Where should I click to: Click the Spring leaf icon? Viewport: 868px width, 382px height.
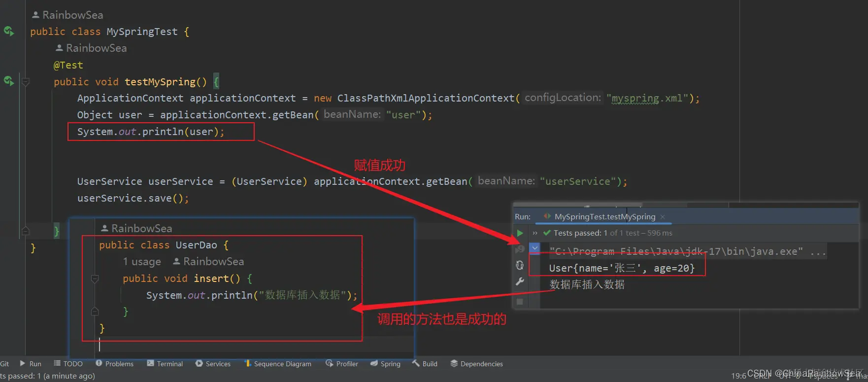point(374,363)
